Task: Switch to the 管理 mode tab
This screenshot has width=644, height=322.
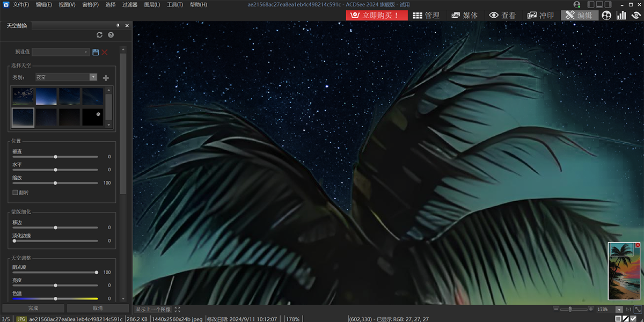Action: pyautogui.click(x=426, y=15)
